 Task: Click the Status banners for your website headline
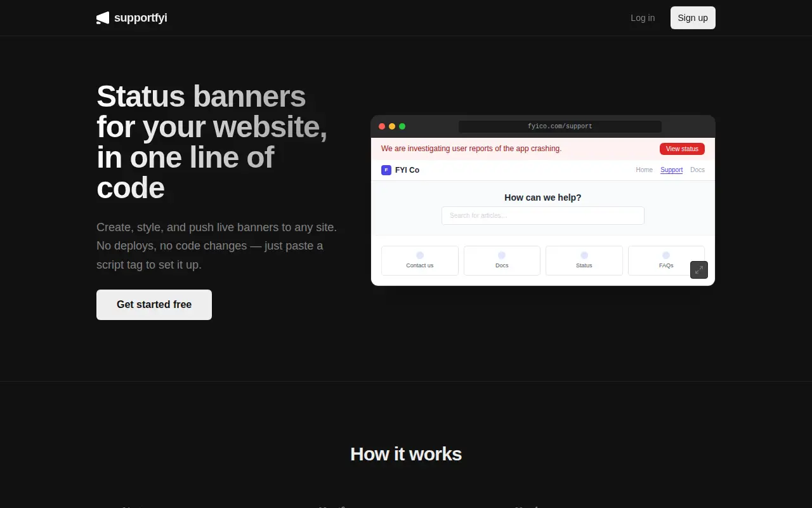click(212, 142)
